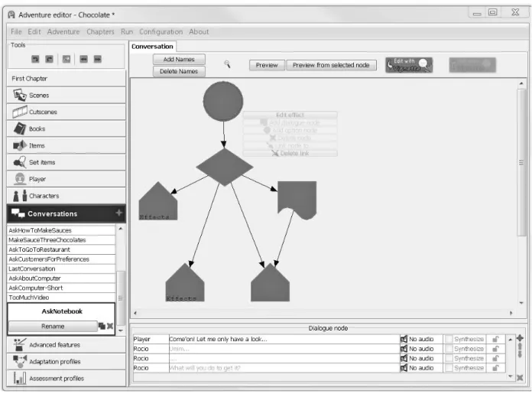Click the conversation list scroll-down arrow
The width and height of the screenshot is (532, 394).
click(121, 331)
